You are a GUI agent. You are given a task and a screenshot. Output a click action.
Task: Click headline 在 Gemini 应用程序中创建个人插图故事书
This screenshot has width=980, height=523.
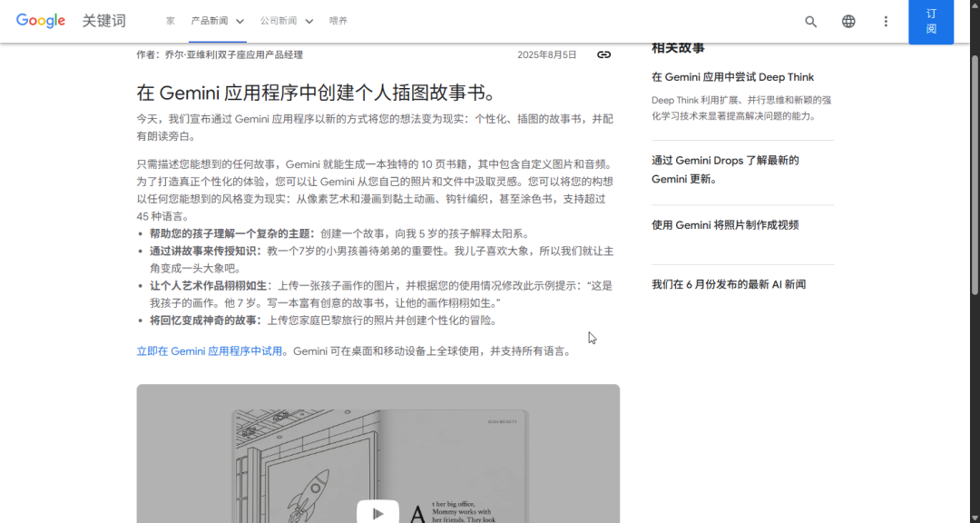[x=318, y=93]
